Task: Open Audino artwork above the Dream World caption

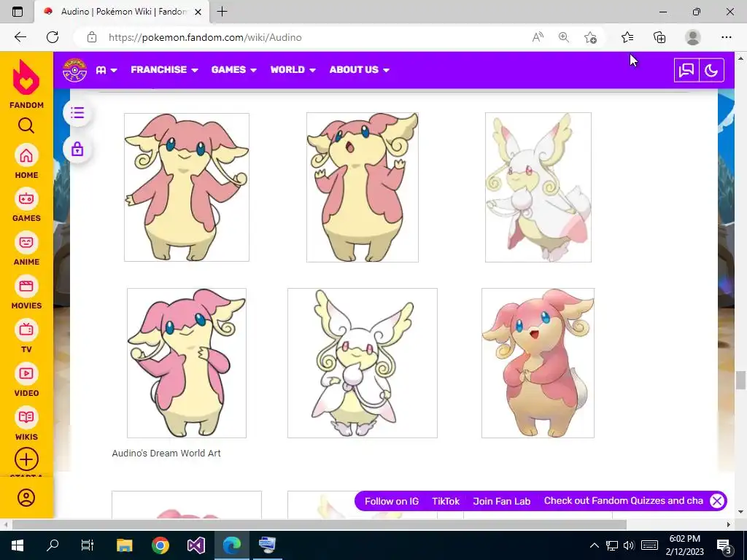Action: (x=187, y=363)
